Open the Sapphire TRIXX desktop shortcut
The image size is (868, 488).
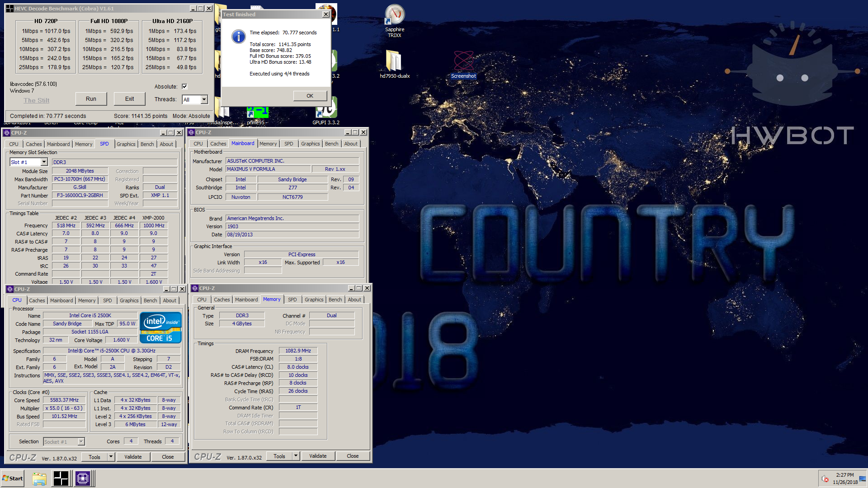[394, 21]
